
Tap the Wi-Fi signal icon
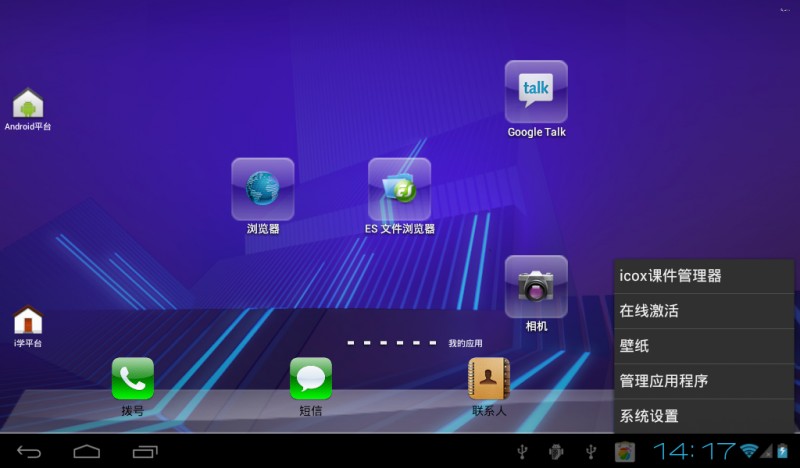tap(749, 450)
